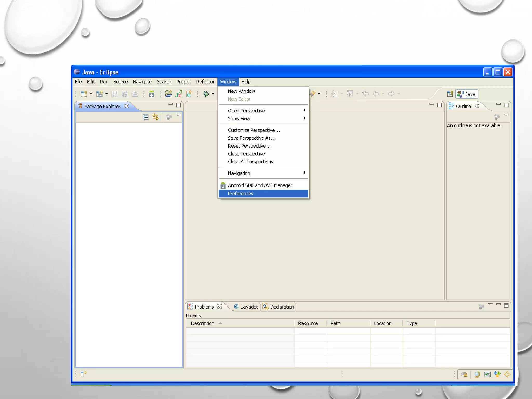
Task: Click Collapse All in Package Explorer
Action: point(146,117)
